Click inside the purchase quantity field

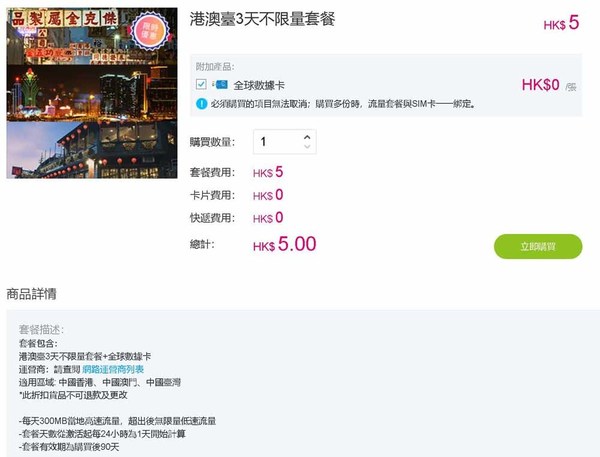point(285,142)
